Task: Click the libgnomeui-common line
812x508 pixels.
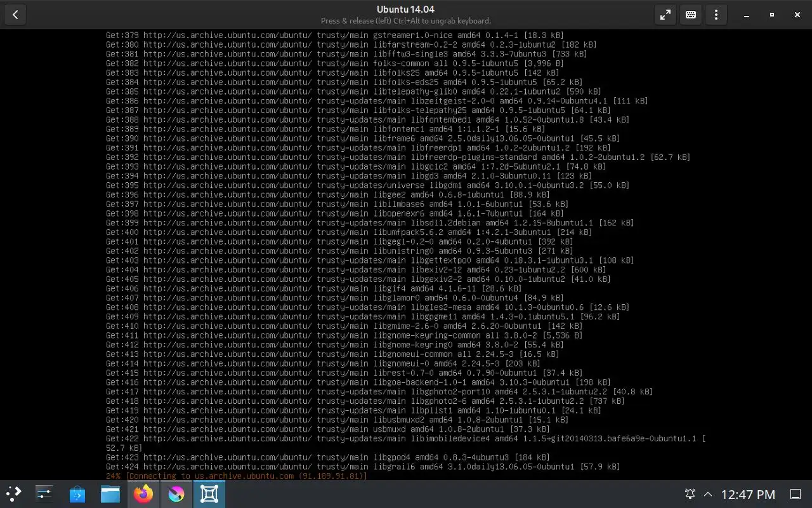Action: pos(332,354)
